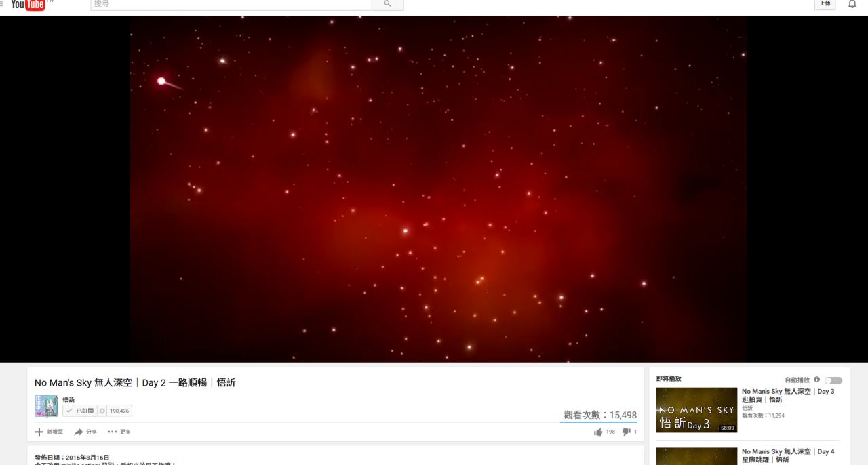Open the hamburger guide menu
Screen dimensions: 868x465
click(1, 4)
